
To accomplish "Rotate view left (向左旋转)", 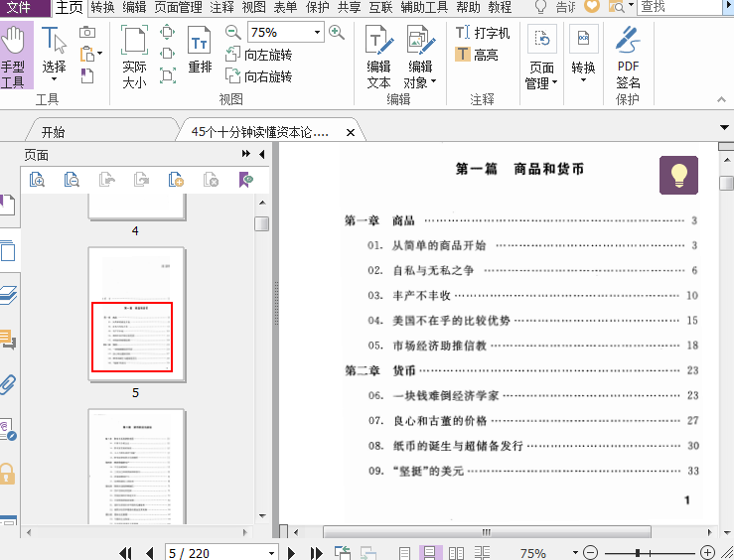I will [x=259, y=55].
